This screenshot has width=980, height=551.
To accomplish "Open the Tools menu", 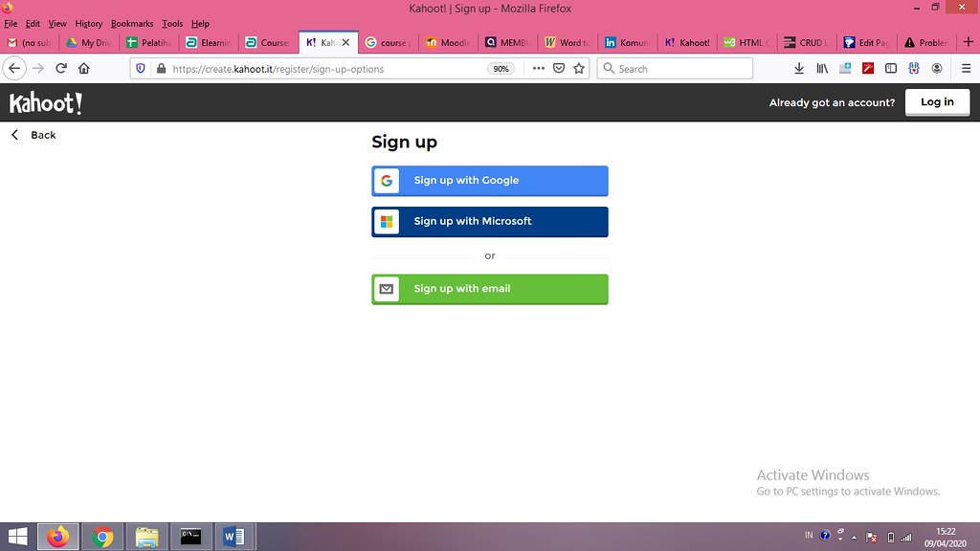I will (172, 24).
